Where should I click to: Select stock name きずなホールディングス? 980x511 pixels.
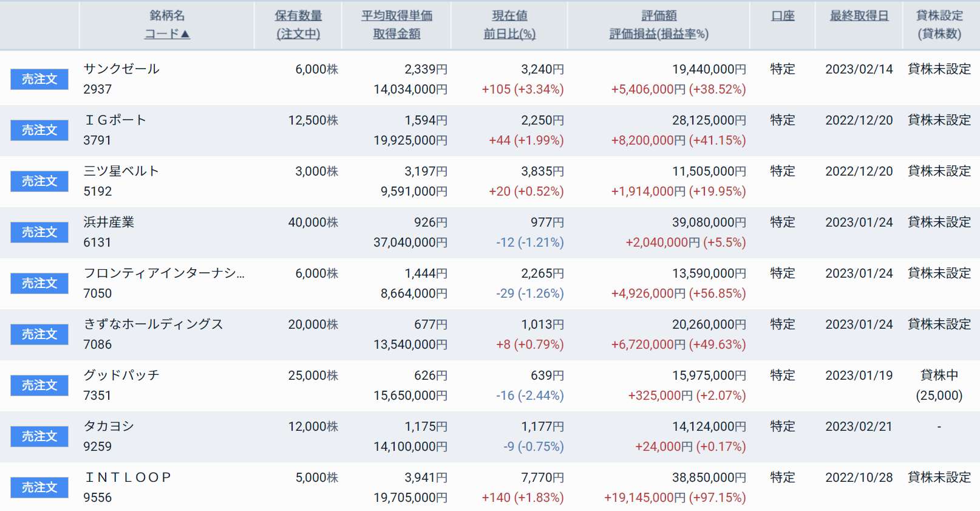pos(153,324)
